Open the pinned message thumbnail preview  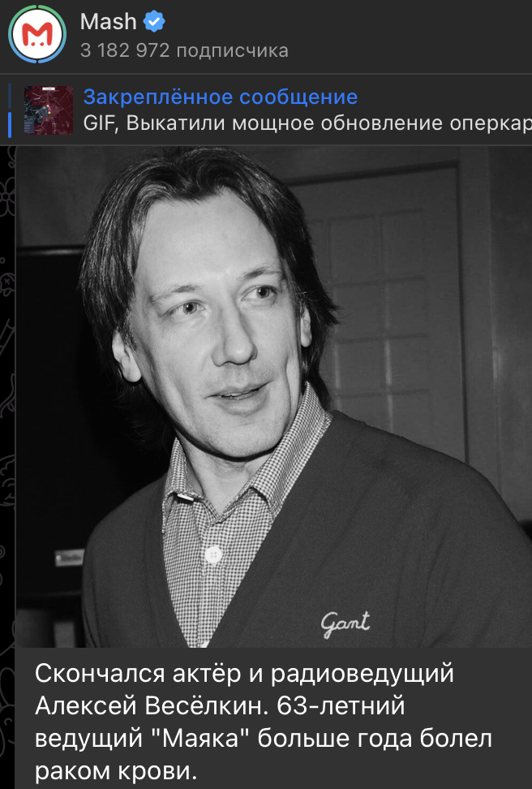(x=49, y=110)
